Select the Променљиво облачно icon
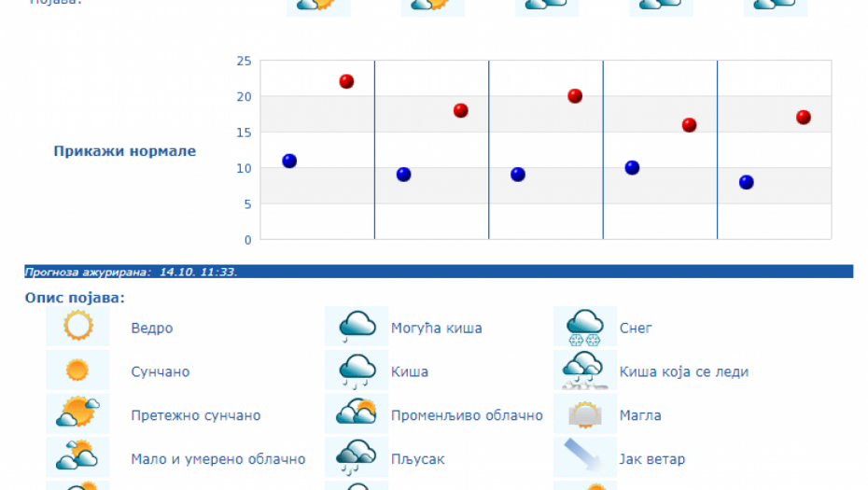The height and width of the screenshot is (490, 868). coord(357,413)
